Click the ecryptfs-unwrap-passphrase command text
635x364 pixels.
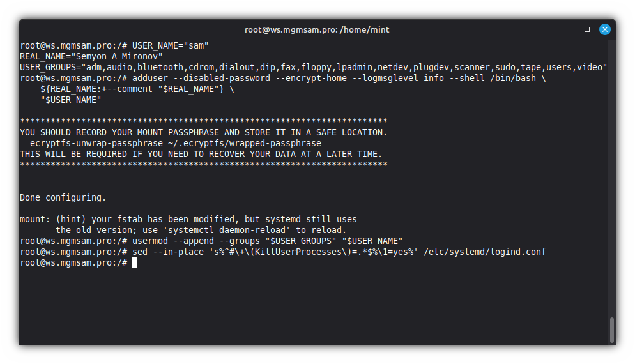(x=96, y=143)
